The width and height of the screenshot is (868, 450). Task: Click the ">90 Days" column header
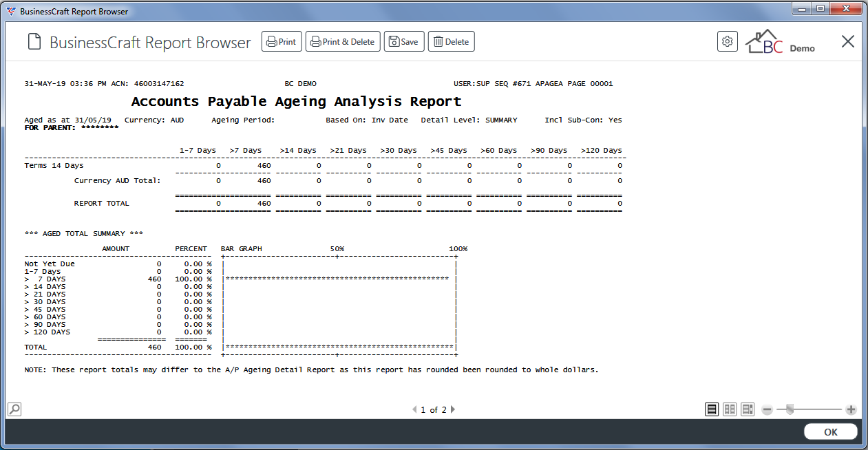click(549, 151)
